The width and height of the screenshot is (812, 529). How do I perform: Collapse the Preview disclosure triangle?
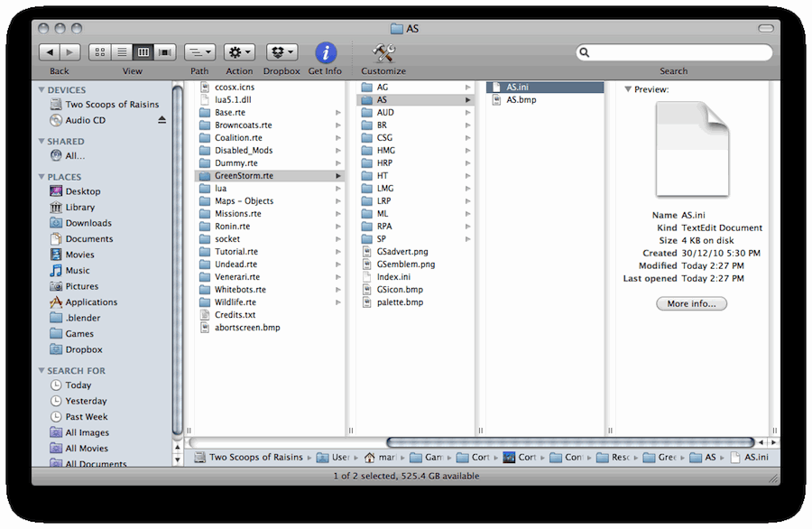click(628, 89)
